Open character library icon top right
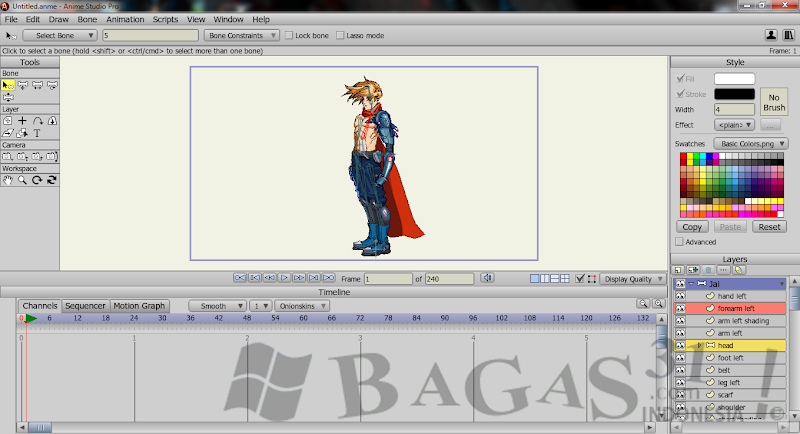Screen dimensions: 800x434 771,35
